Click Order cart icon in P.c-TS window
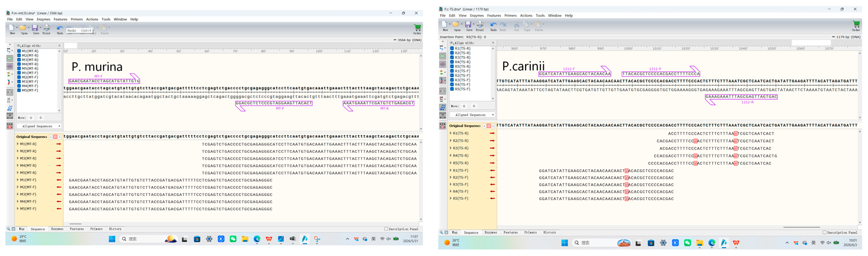The image size is (868, 256). point(856,24)
